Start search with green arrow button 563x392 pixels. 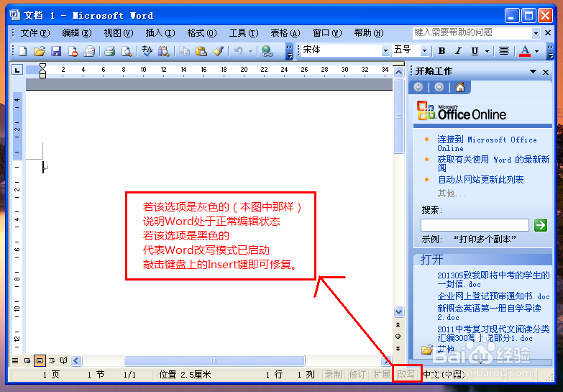(541, 225)
